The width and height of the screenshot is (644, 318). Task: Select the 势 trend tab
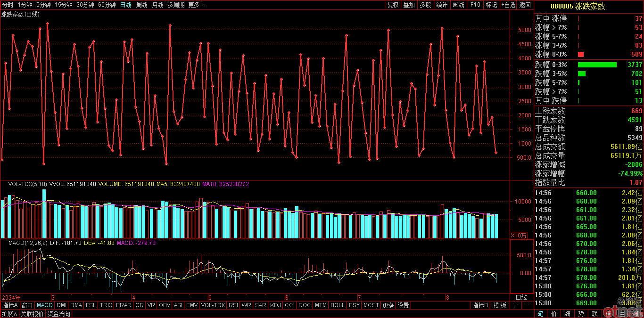click(x=581, y=314)
